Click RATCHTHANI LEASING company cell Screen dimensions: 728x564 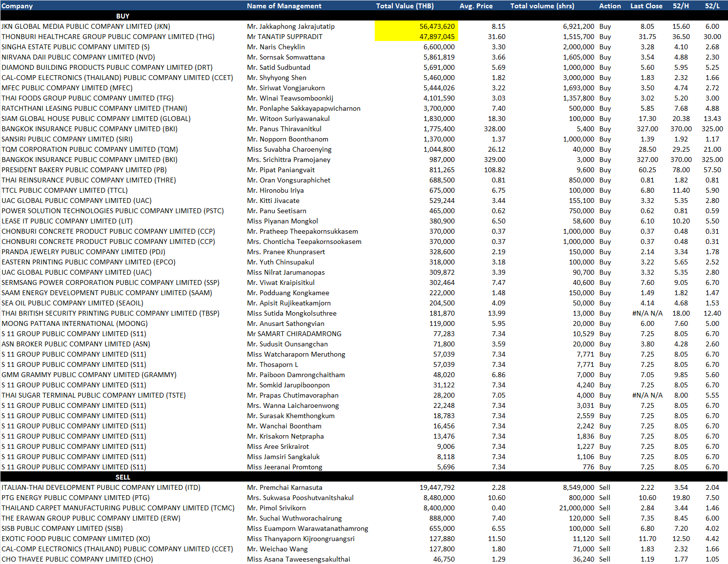pyautogui.click(x=94, y=108)
